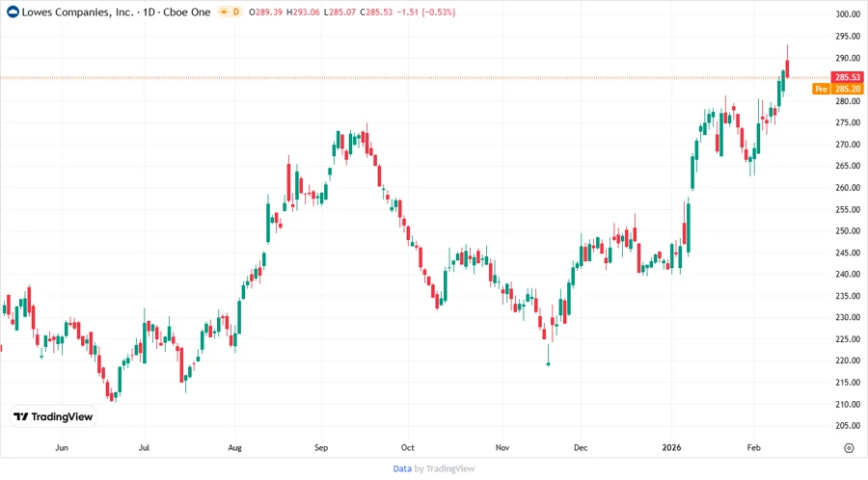Viewport: 868px width, 480px height.
Task: Click the low value L285.07
Action: click(339, 12)
